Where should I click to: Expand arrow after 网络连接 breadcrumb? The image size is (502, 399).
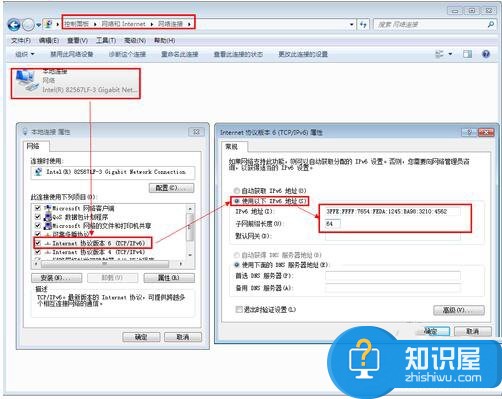pos(189,24)
